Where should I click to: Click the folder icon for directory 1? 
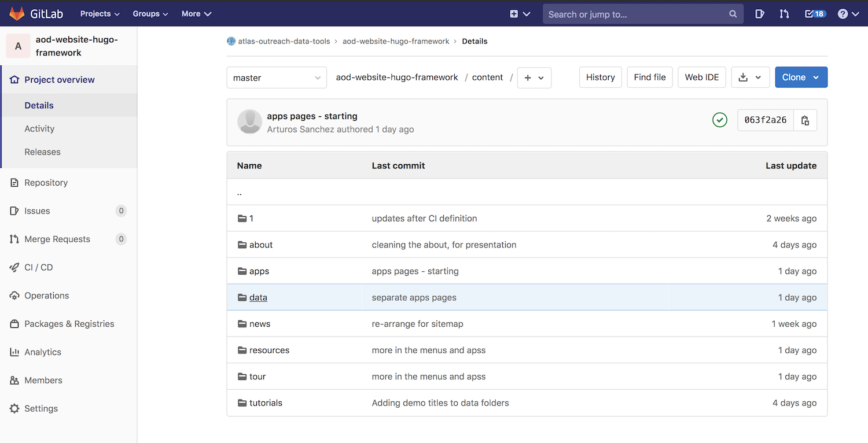point(242,219)
